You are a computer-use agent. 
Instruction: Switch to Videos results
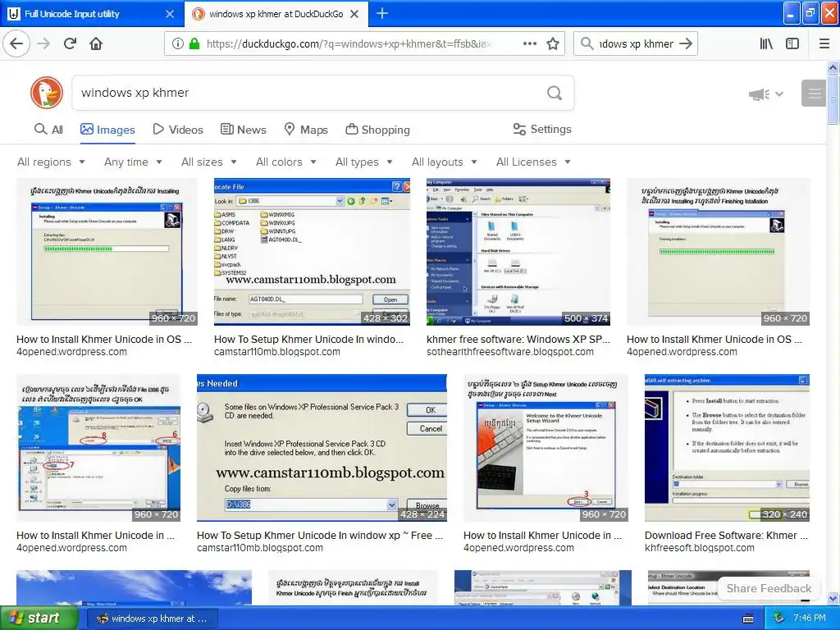[178, 130]
